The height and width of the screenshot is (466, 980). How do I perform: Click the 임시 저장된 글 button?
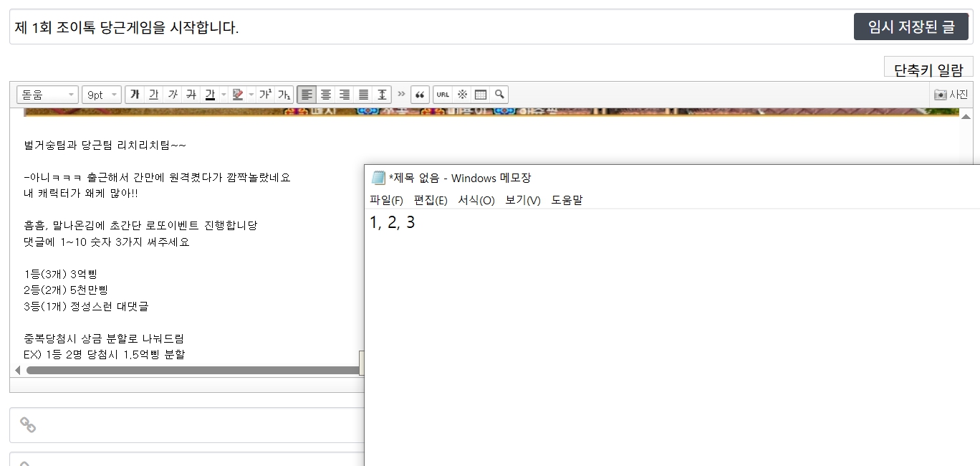click(911, 27)
